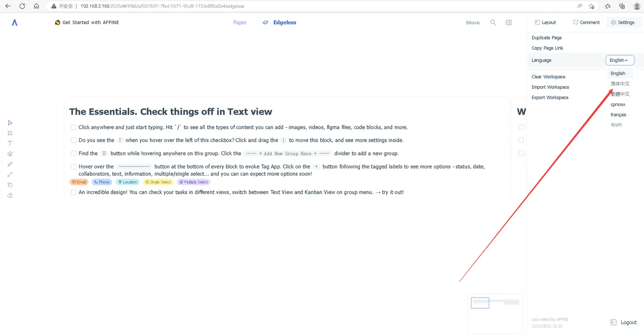Click the not-secure warning in address bar
The width and height of the screenshot is (644, 335).
pyautogui.click(x=62, y=6)
